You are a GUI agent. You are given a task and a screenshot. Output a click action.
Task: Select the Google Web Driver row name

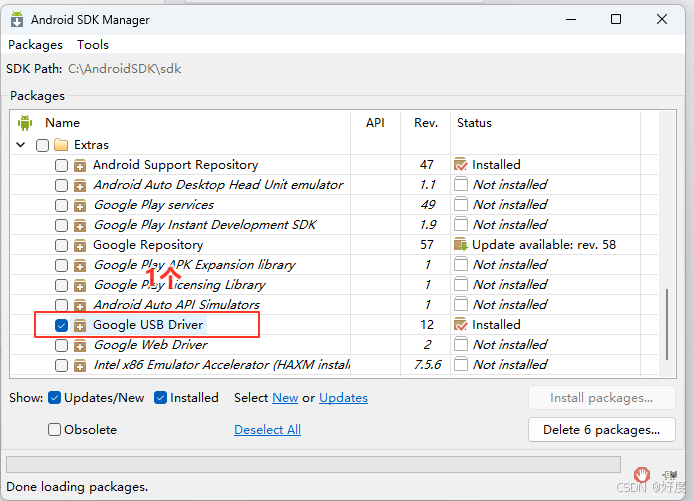[x=150, y=345]
